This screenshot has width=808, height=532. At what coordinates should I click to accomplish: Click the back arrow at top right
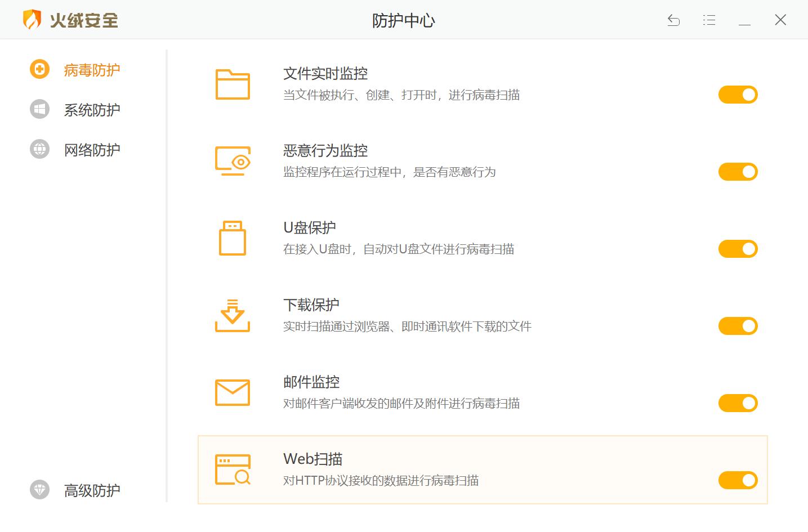coord(673,20)
